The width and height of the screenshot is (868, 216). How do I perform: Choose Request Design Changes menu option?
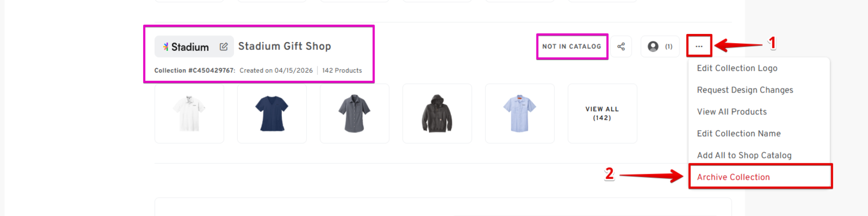coord(745,90)
